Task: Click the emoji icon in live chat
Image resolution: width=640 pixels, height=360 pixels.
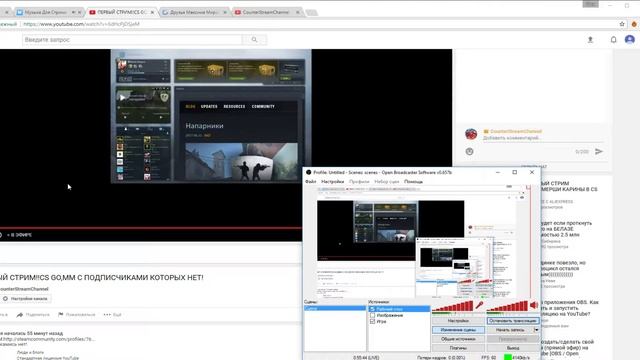Action: [x=469, y=151]
